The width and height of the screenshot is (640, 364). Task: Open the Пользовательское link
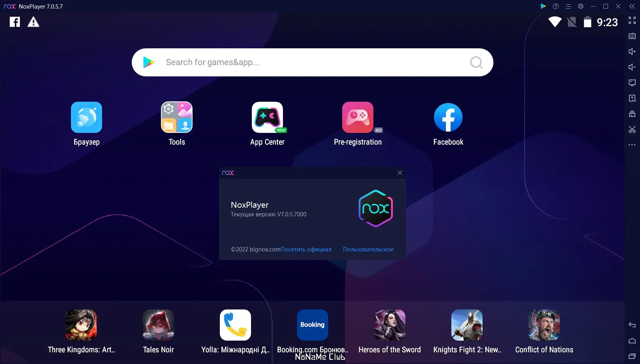[x=368, y=249]
